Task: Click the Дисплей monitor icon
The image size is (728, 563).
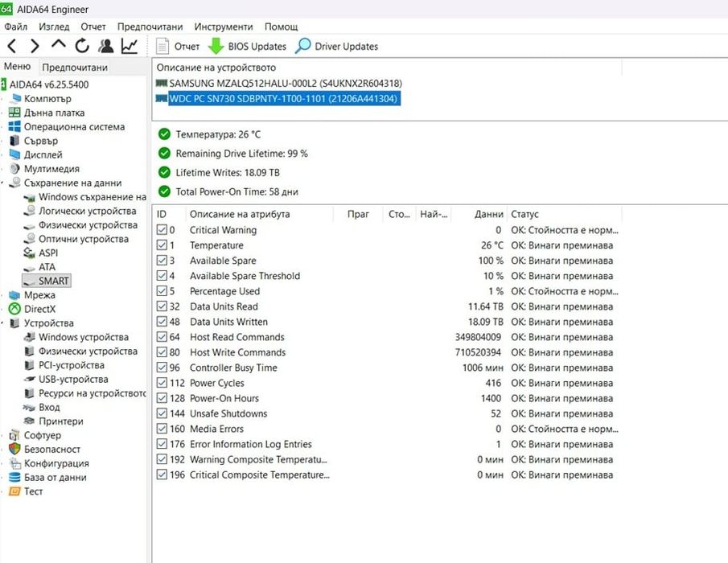Action: pyautogui.click(x=14, y=154)
